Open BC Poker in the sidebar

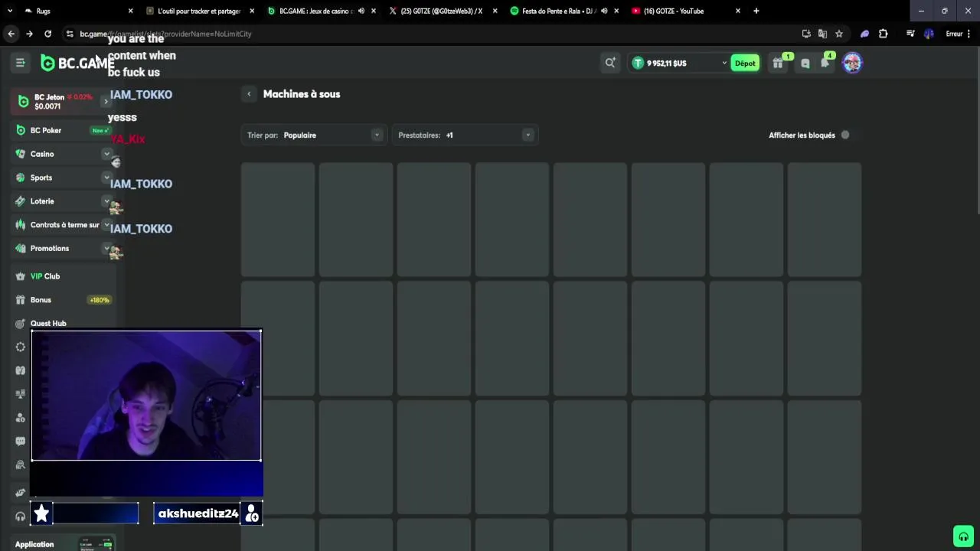pyautogui.click(x=64, y=130)
